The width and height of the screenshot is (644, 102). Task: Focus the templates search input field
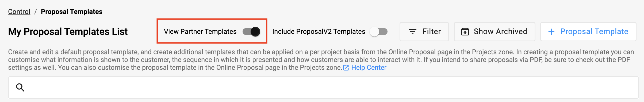[x=323, y=88]
